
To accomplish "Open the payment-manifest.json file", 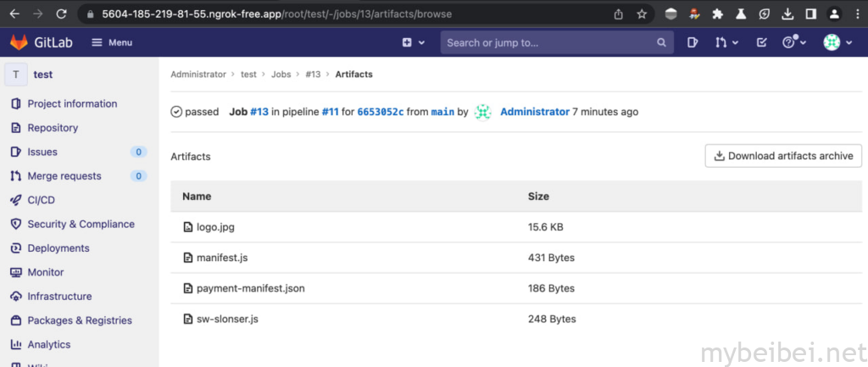I will (250, 288).
